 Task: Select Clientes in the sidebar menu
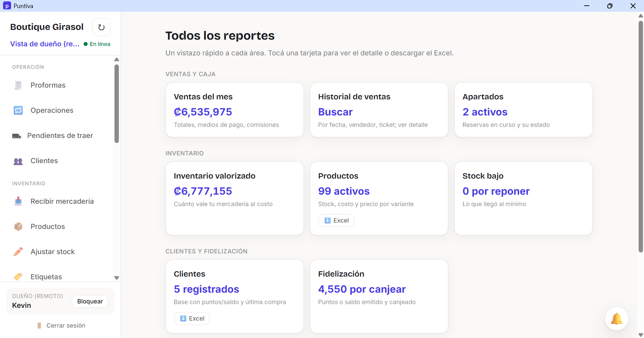tap(57, 161)
